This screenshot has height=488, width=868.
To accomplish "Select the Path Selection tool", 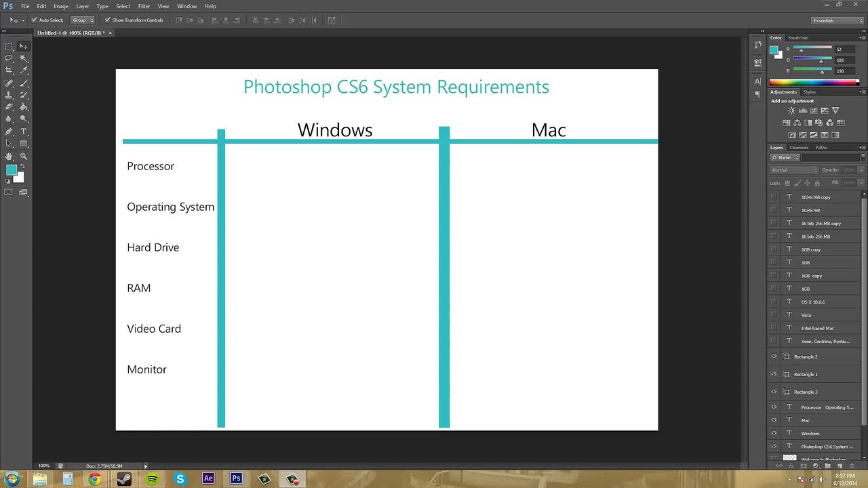I will point(9,144).
